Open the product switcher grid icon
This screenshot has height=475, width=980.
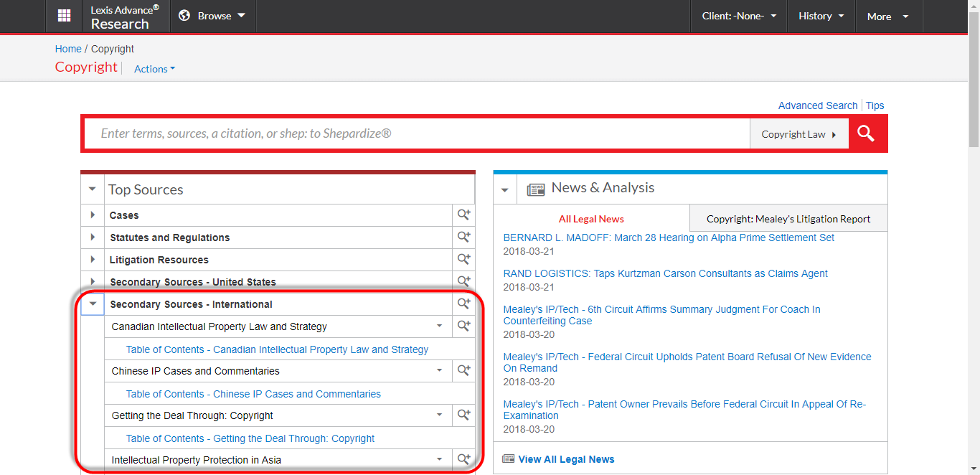[65, 16]
